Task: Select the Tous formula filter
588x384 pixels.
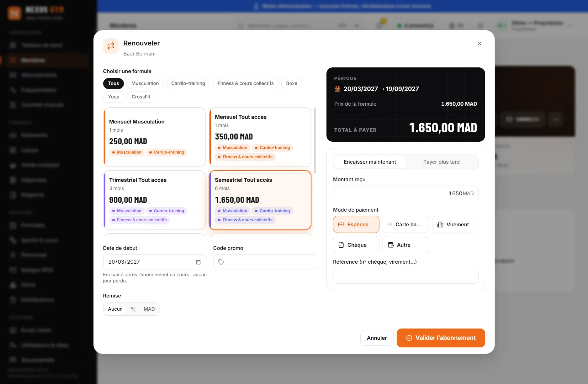Action: pos(114,83)
